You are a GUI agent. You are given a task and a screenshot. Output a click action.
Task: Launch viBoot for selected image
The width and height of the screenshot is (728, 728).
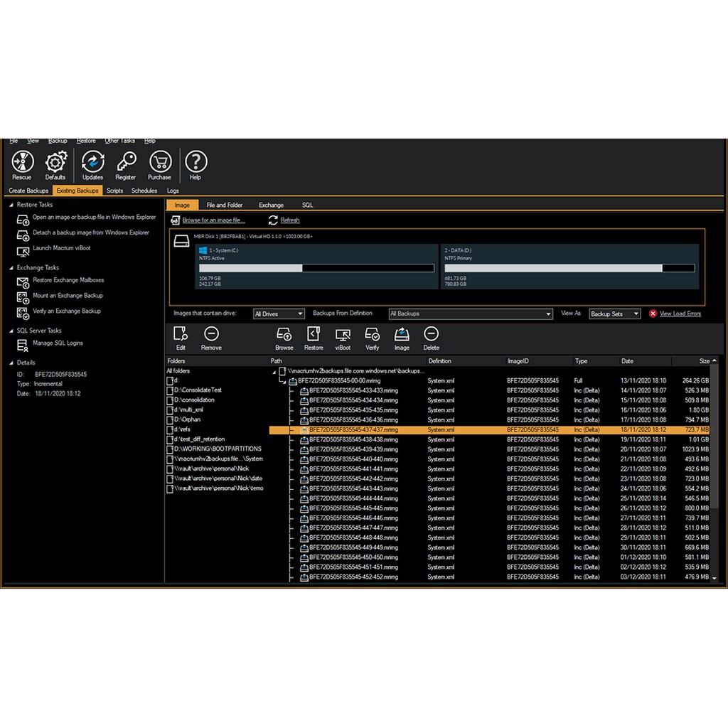click(343, 338)
